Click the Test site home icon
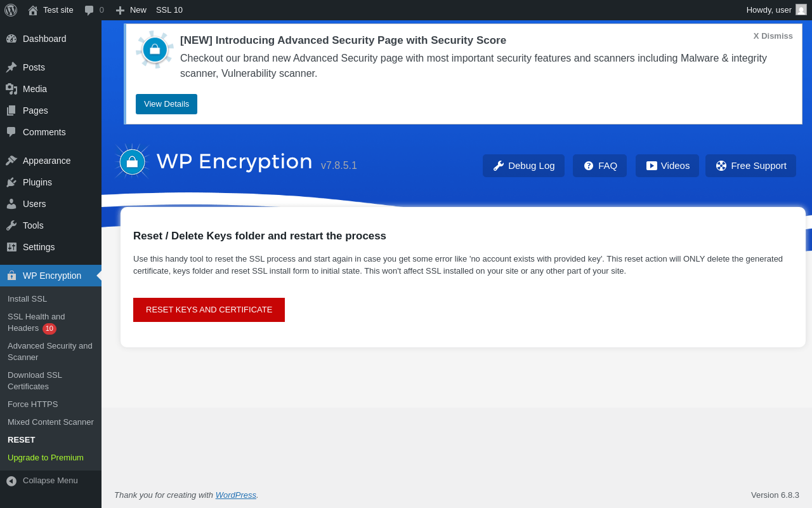This screenshot has width=812, height=508. click(x=33, y=10)
